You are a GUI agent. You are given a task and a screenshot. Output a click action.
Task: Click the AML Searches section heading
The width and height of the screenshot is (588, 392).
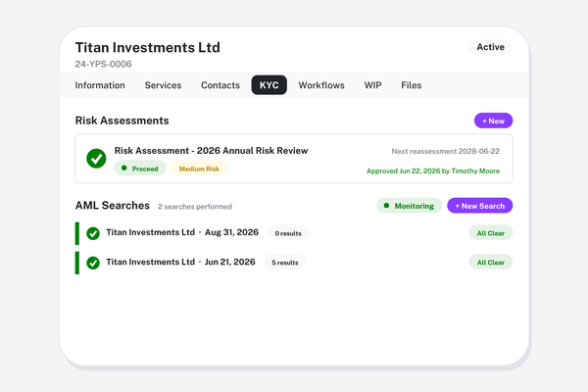pos(113,206)
